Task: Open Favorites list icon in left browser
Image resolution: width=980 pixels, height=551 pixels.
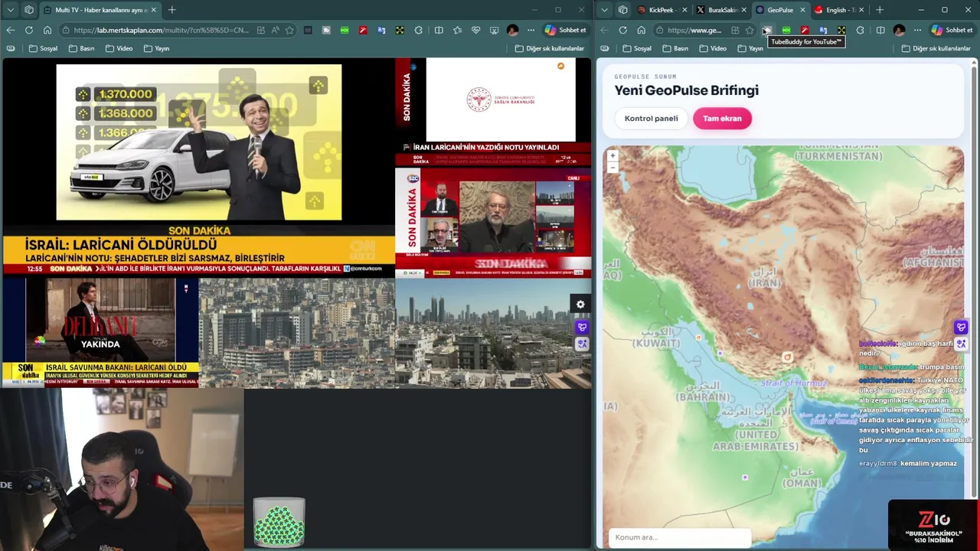Action: click(457, 30)
